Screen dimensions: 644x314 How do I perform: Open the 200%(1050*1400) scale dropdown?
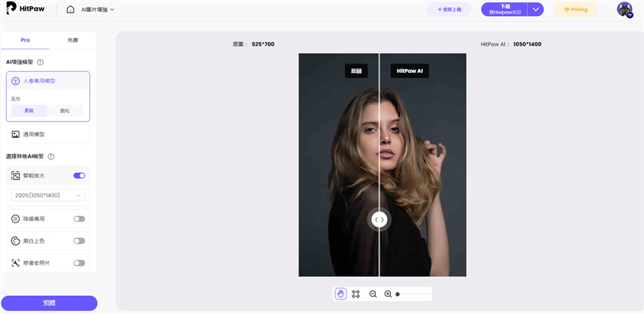click(48, 195)
